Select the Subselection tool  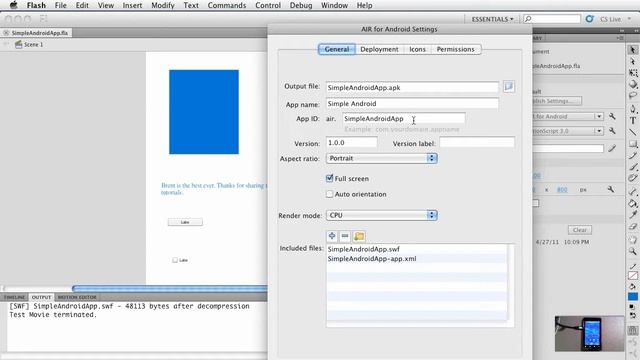(x=633, y=62)
